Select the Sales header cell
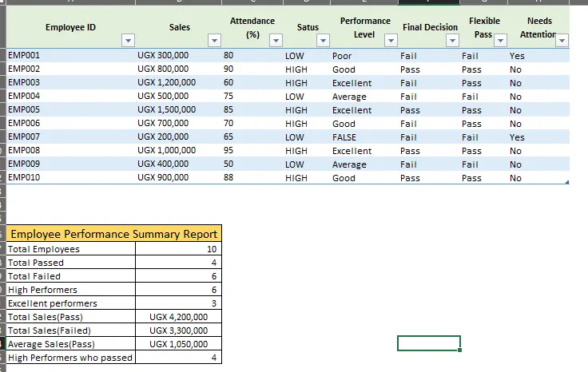 click(x=179, y=27)
